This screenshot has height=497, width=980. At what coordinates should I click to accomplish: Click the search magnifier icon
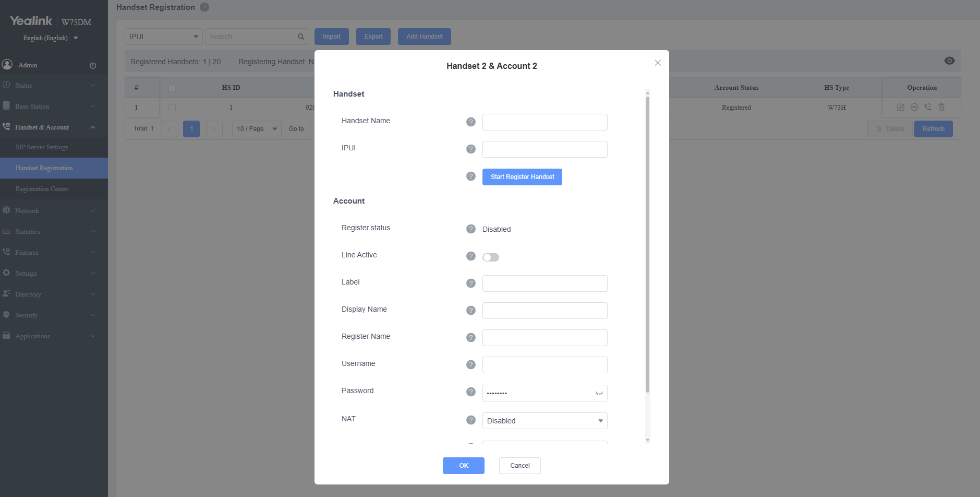300,37
